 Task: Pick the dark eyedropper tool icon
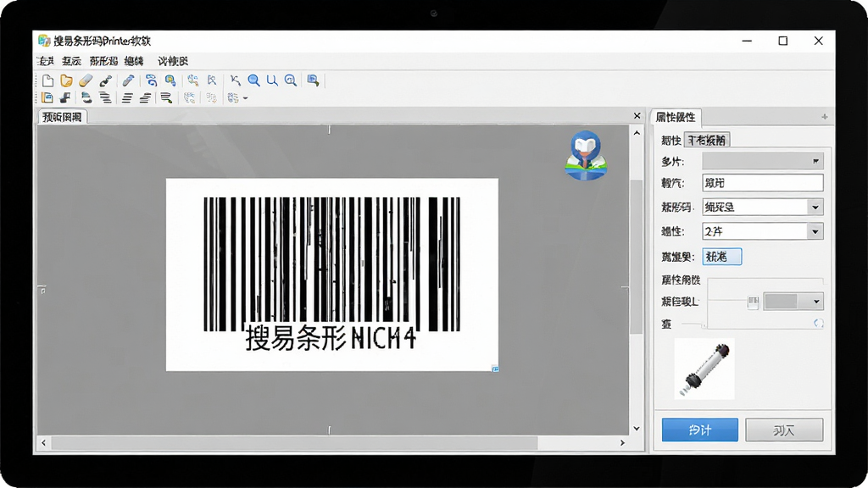point(105,80)
